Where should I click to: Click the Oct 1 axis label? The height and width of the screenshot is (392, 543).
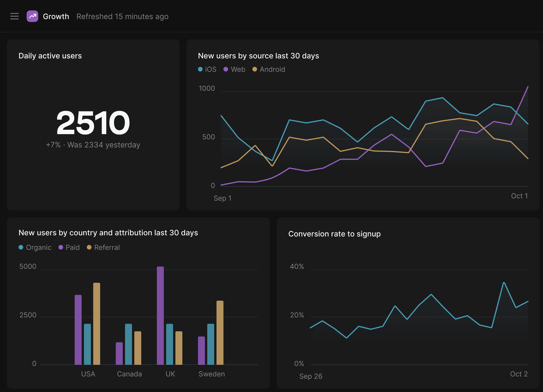[519, 196]
